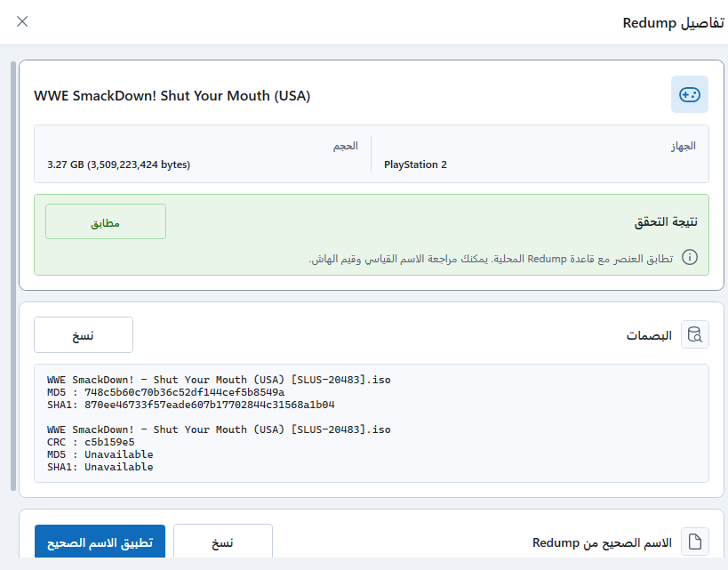
Task: Click the الحجم size label
Action: (x=346, y=146)
